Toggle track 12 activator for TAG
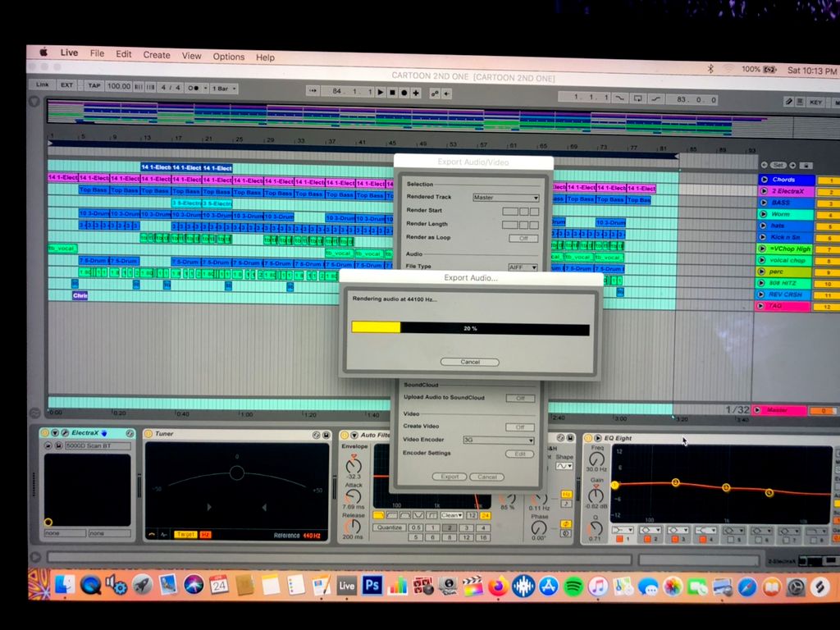 (x=827, y=307)
